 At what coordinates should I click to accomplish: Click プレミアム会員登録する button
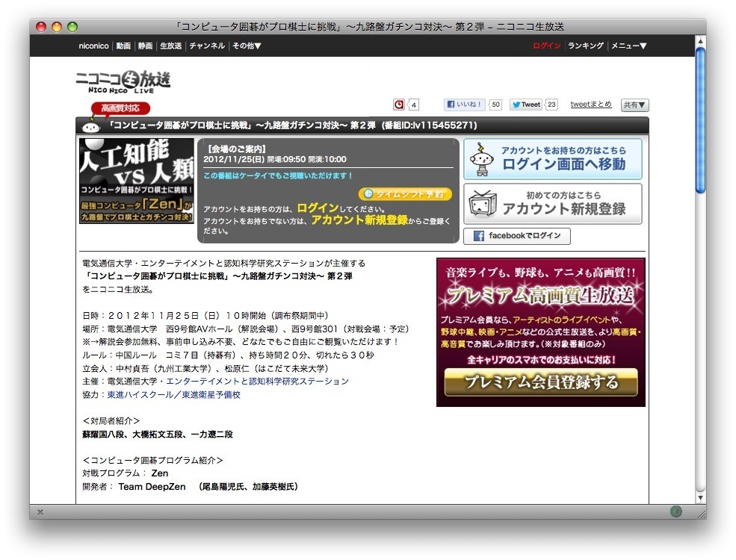(541, 382)
